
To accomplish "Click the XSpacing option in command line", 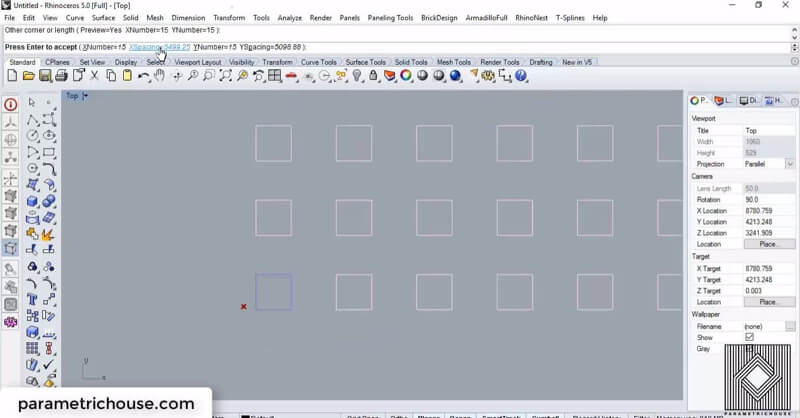I will (159, 47).
